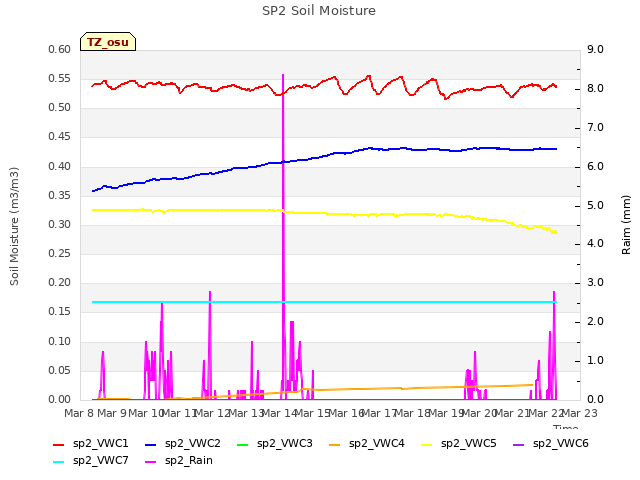Click the TZ_osu annotation tag
The height and width of the screenshot is (480, 640).
pos(108,42)
